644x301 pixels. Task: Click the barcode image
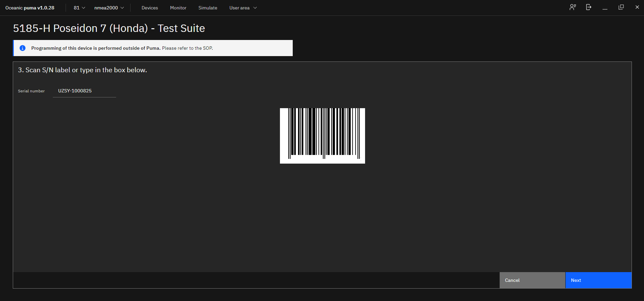tap(322, 136)
